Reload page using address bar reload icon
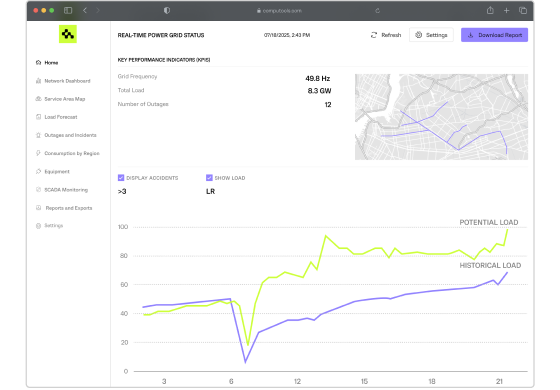 [378, 11]
